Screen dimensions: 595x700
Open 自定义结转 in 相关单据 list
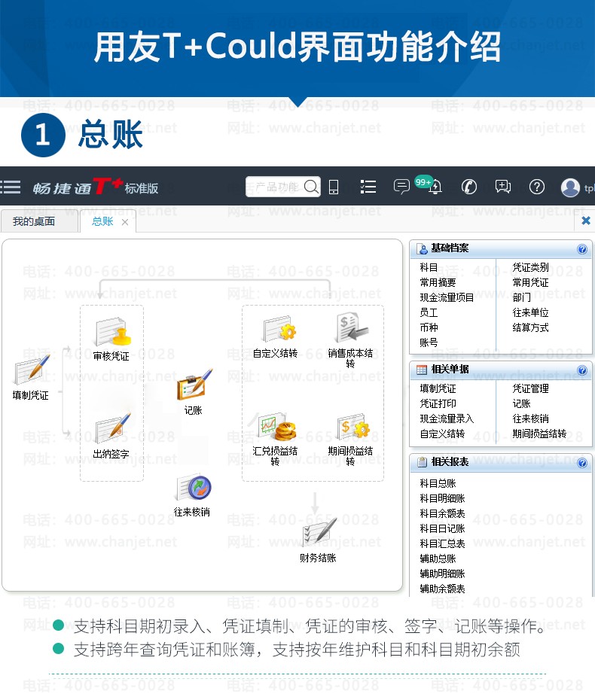pos(442,434)
